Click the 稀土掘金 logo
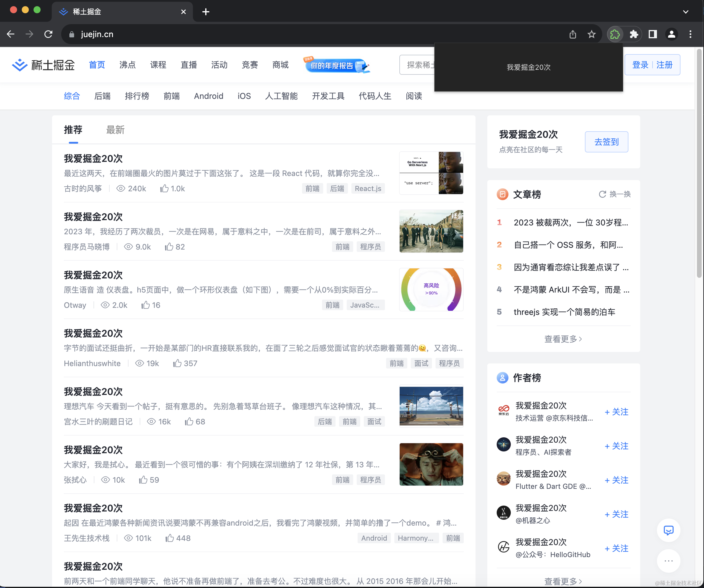704x588 pixels. (43, 65)
